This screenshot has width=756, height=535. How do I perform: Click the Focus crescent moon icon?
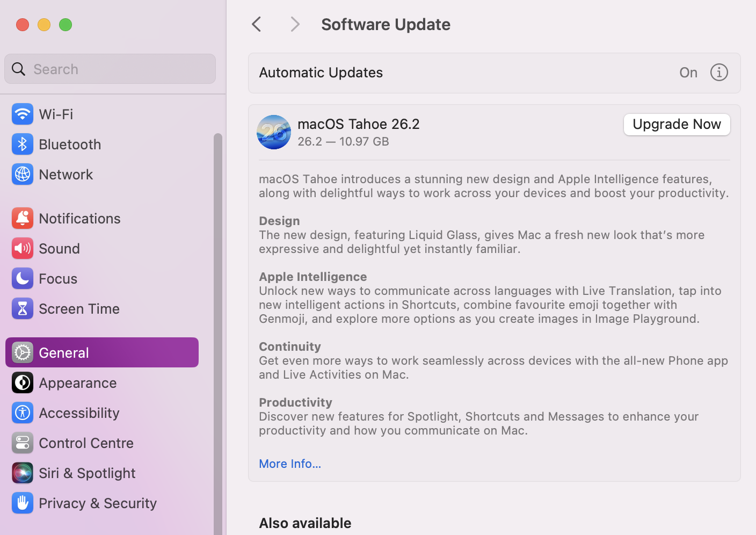[23, 278]
